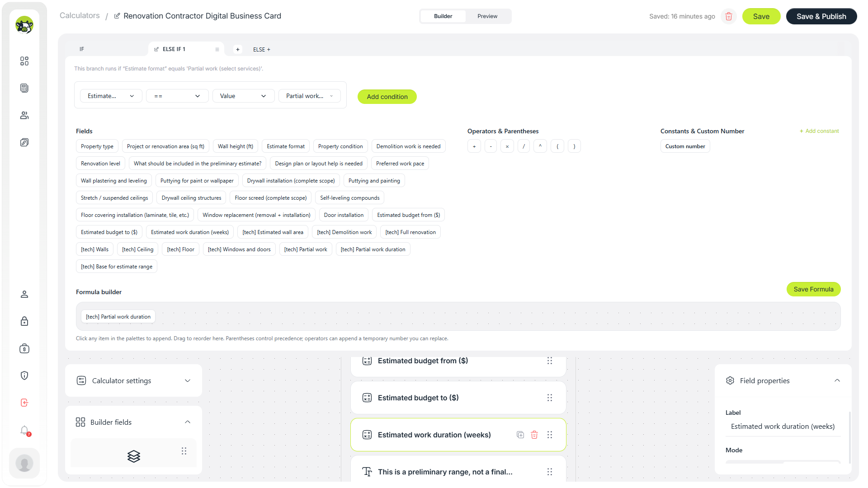This screenshot has height=488, width=868.
Task: Add Estimate format field to formula
Action: pos(286,146)
